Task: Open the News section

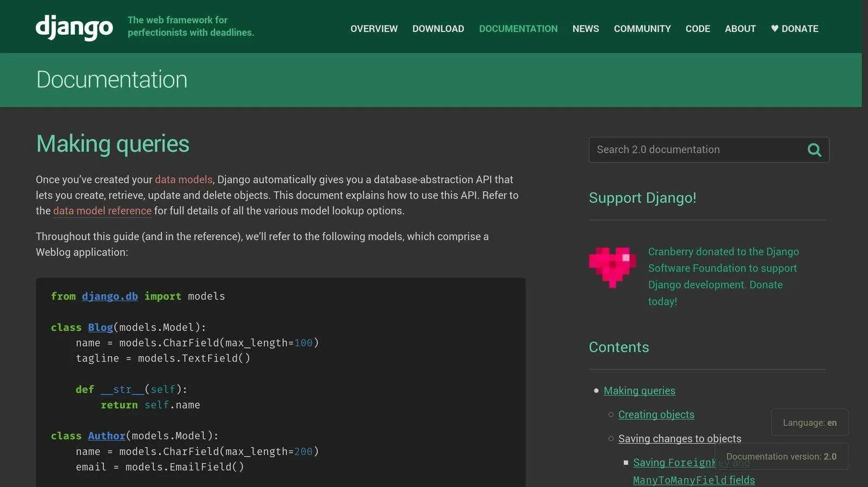Action: tap(585, 29)
